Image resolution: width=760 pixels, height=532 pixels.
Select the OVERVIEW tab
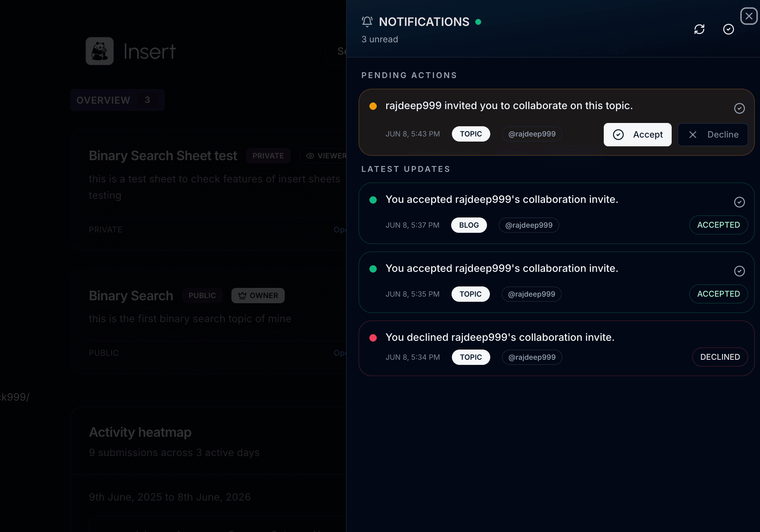click(118, 100)
